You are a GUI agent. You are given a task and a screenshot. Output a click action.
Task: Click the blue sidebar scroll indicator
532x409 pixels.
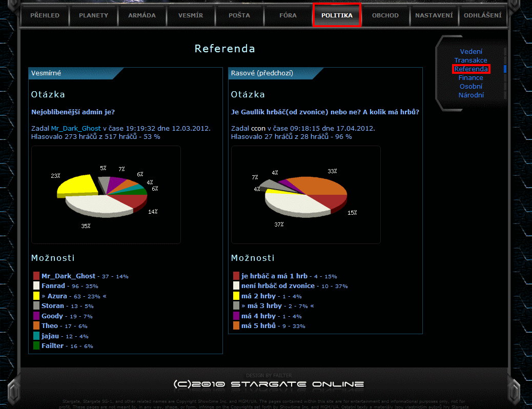(505, 69)
